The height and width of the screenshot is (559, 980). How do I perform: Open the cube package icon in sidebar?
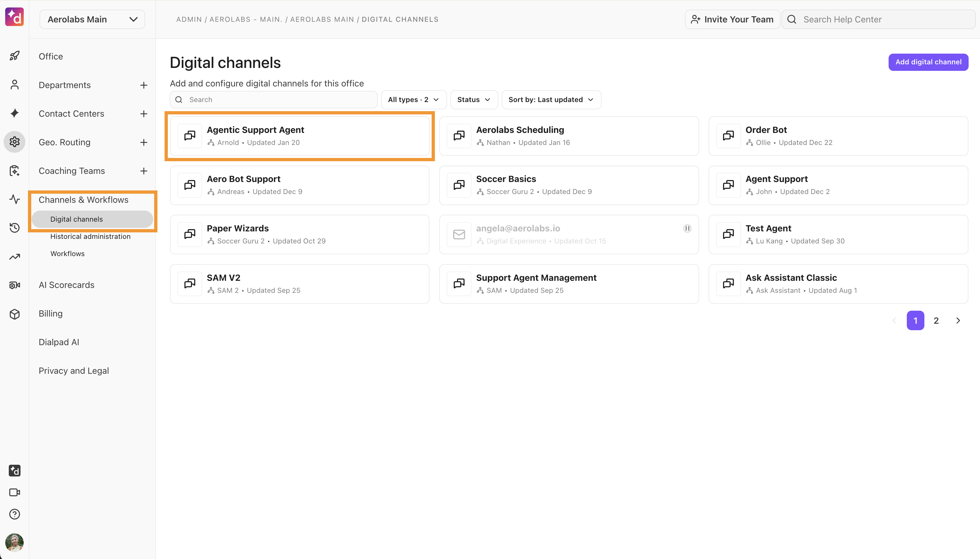[x=15, y=314]
